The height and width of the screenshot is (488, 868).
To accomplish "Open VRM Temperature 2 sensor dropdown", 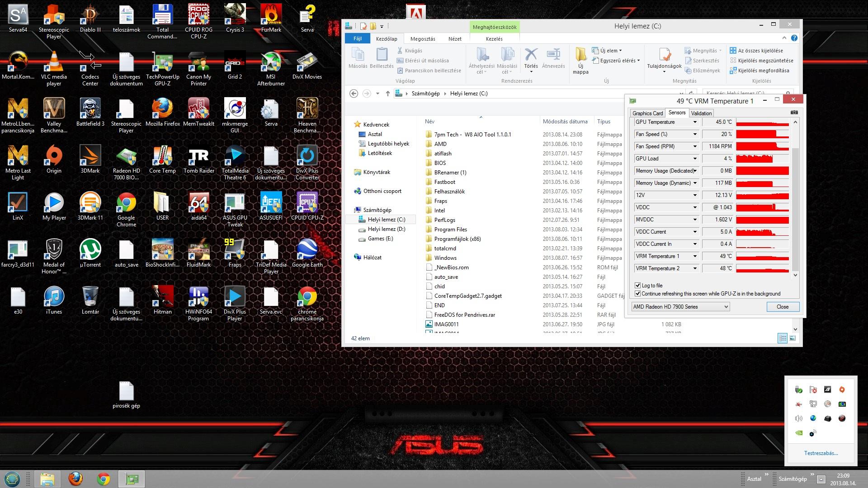I will pyautogui.click(x=695, y=268).
